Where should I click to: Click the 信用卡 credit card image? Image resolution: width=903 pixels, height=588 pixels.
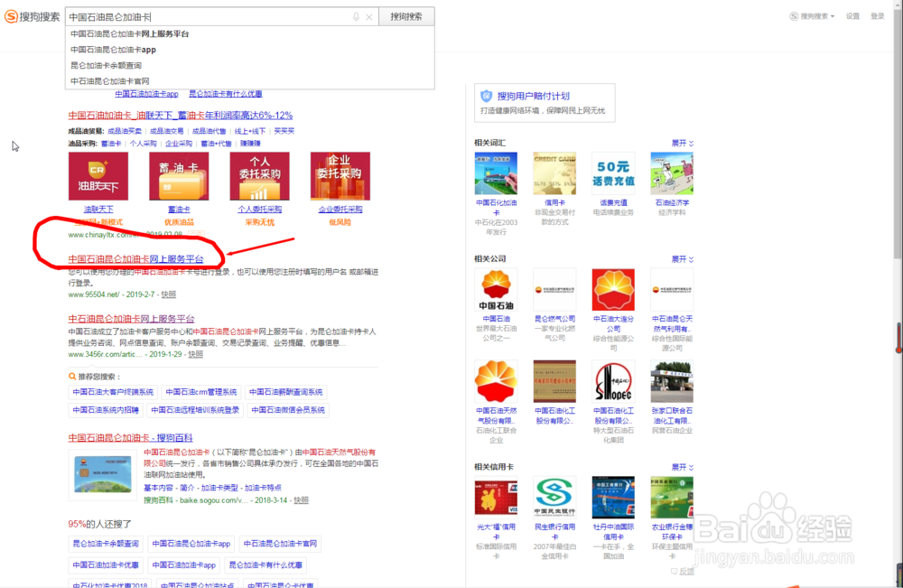pos(554,173)
